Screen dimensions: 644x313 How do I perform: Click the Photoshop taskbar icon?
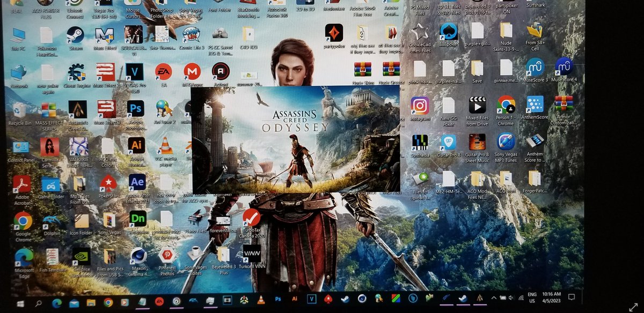(278, 299)
